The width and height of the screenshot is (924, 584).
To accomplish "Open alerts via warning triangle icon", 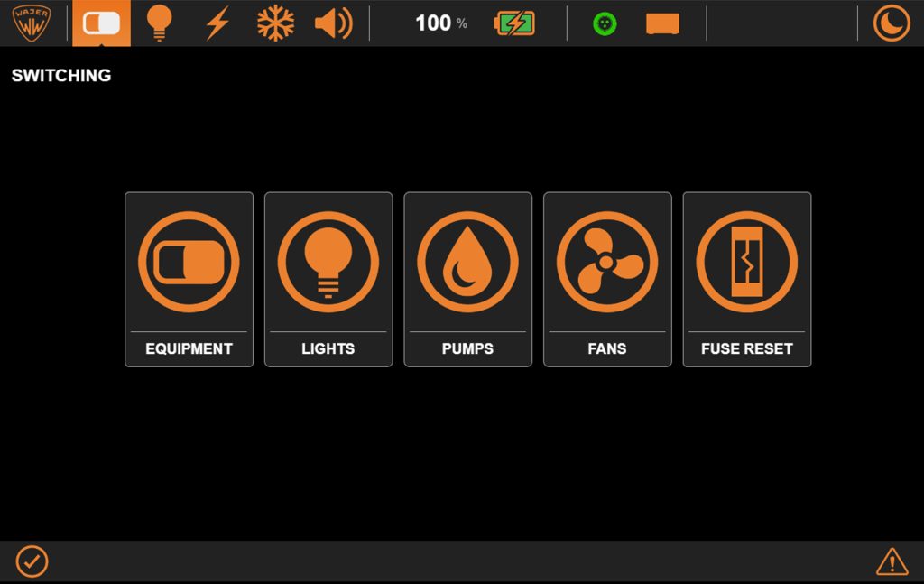I will click(x=892, y=561).
